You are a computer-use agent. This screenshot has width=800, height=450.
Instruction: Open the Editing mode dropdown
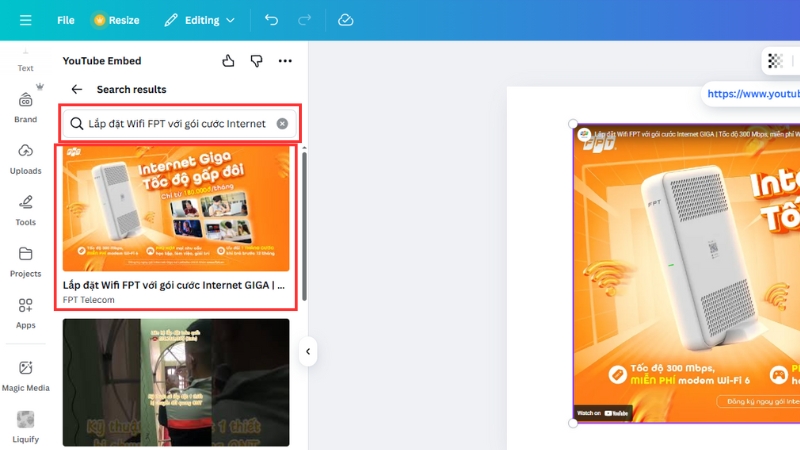click(200, 20)
